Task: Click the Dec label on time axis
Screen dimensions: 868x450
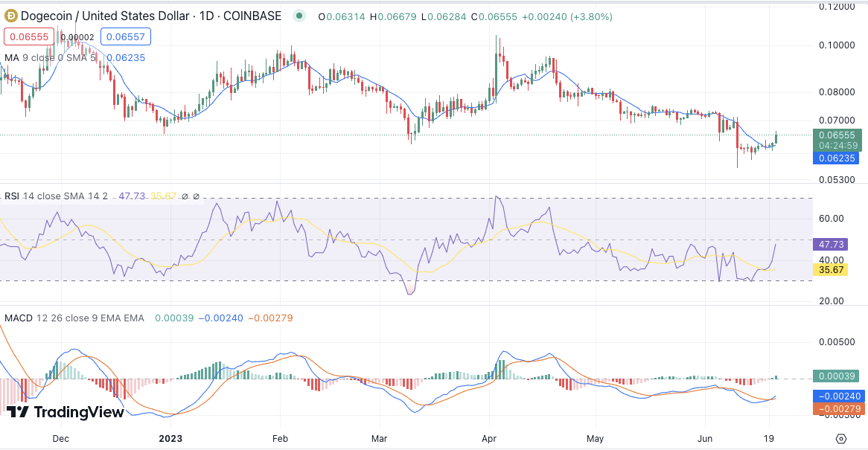Action: 60,438
